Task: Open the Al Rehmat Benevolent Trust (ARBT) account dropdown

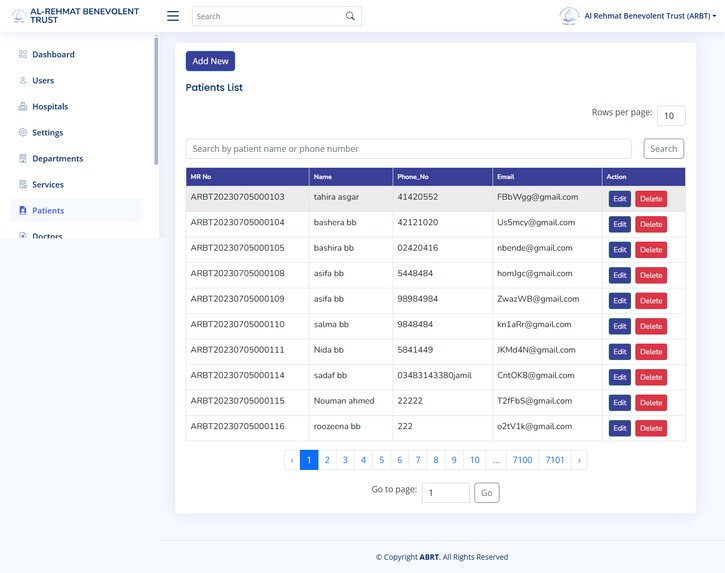Action: point(650,16)
